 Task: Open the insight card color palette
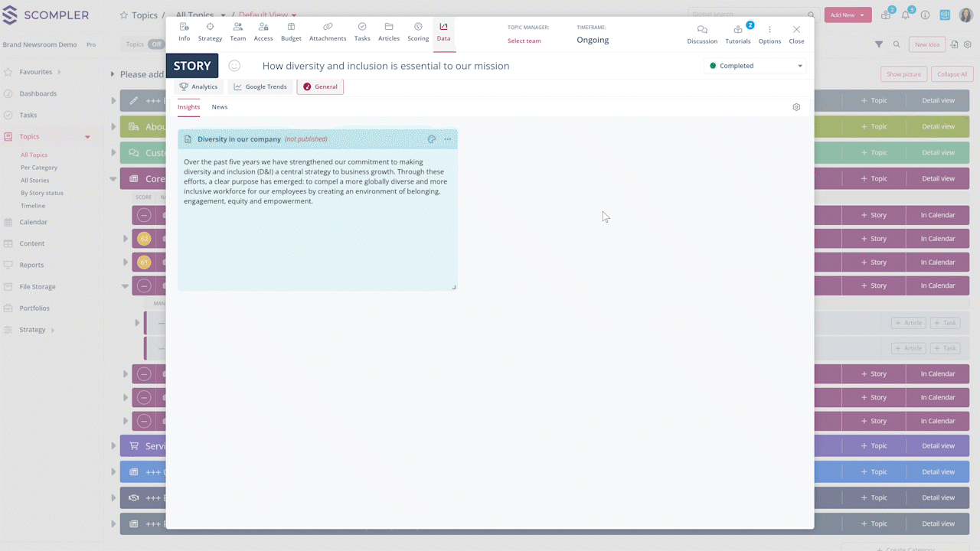(x=432, y=139)
